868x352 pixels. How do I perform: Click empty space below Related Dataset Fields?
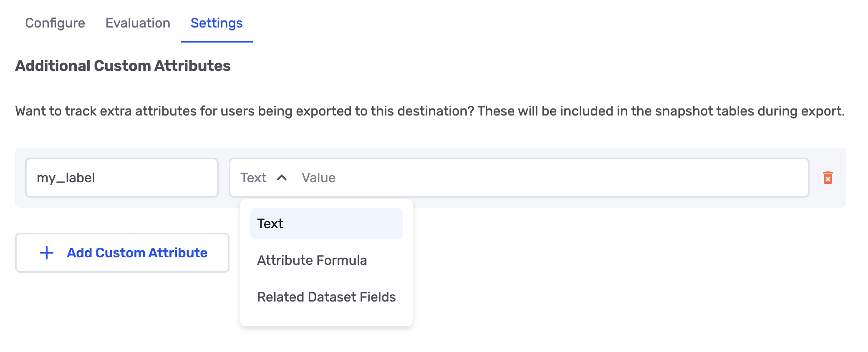(326, 317)
